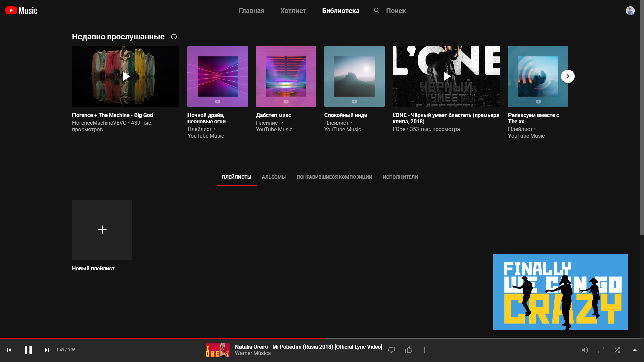Toggle shuffle mode
Screen dimensions: 644x362
pos(617,350)
